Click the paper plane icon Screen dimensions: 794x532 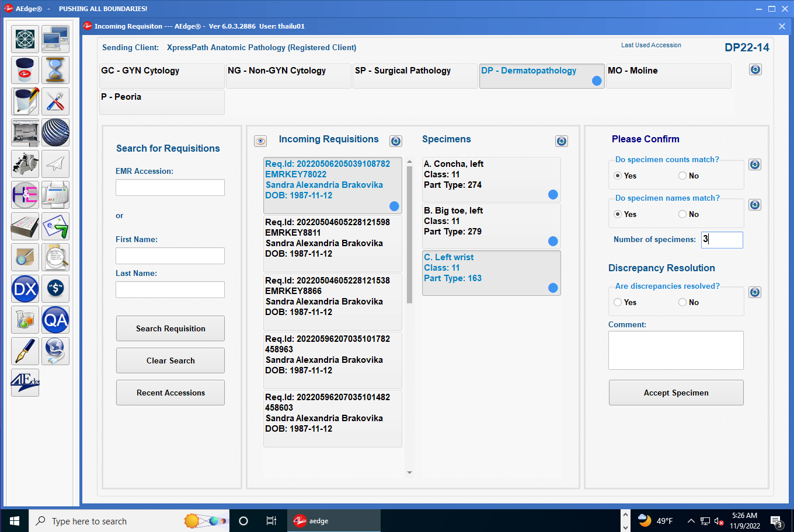click(55, 164)
